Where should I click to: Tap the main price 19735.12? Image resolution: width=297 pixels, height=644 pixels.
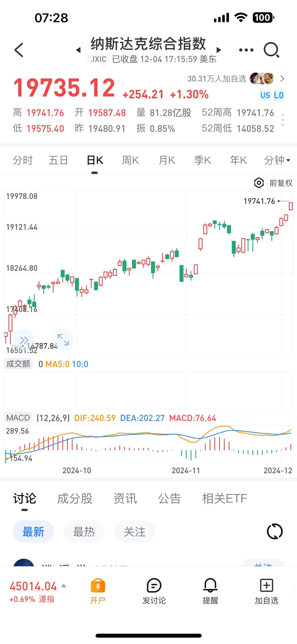click(64, 88)
